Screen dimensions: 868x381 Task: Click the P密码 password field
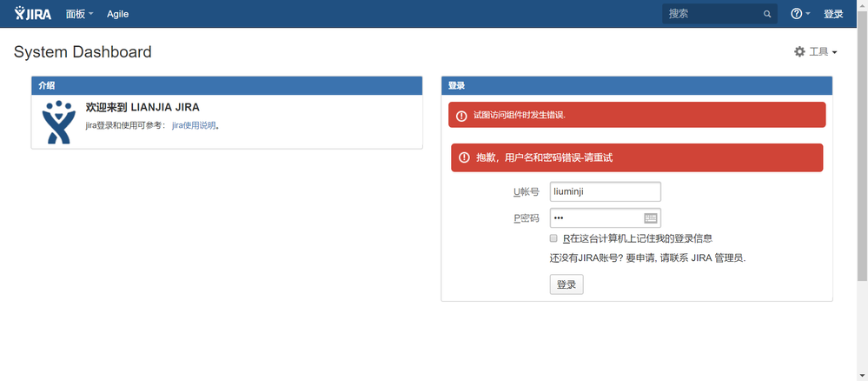(x=605, y=218)
